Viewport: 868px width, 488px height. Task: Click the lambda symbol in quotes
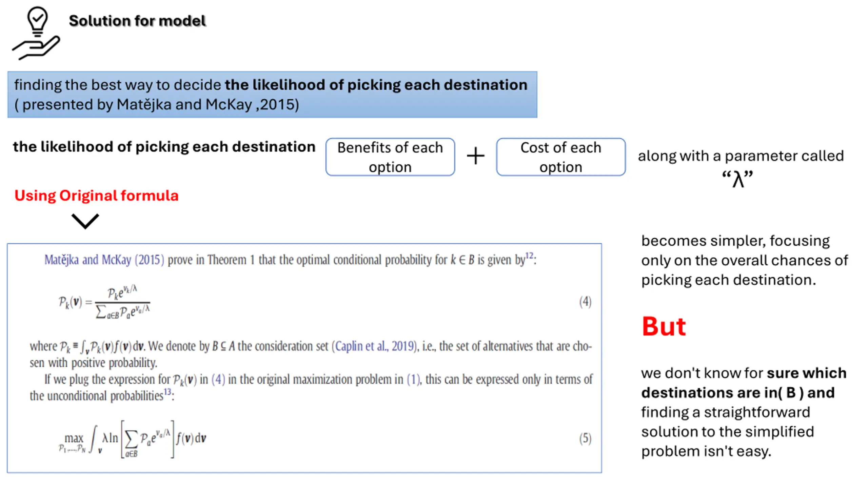click(738, 178)
